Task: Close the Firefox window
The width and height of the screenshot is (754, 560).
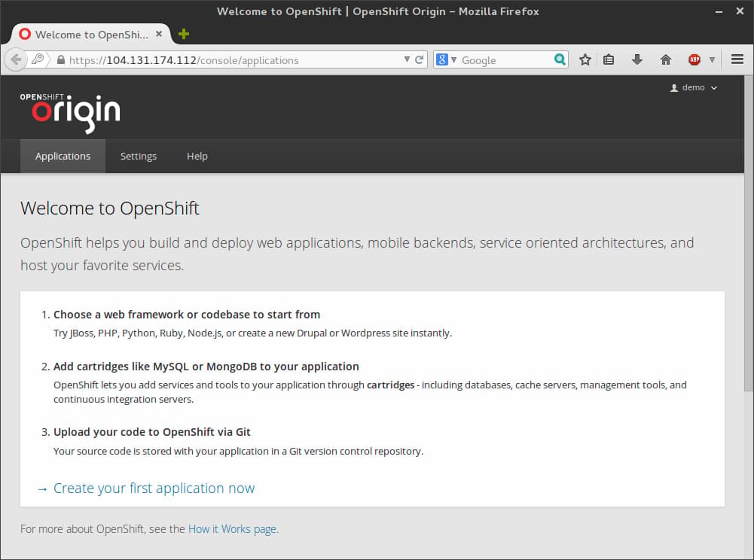Action: [x=740, y=11]
